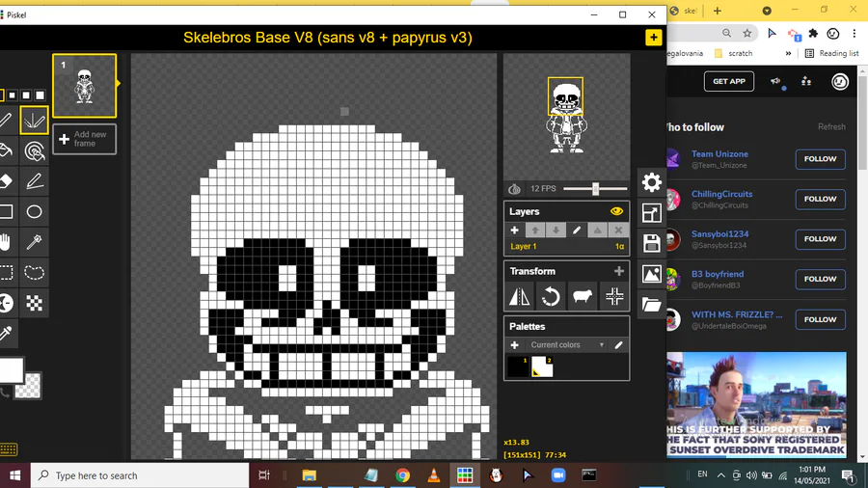Image resolution: width=868 pixels, height=488 pixels.
Task: Click Add new frame button
Action: pos(85,139)
